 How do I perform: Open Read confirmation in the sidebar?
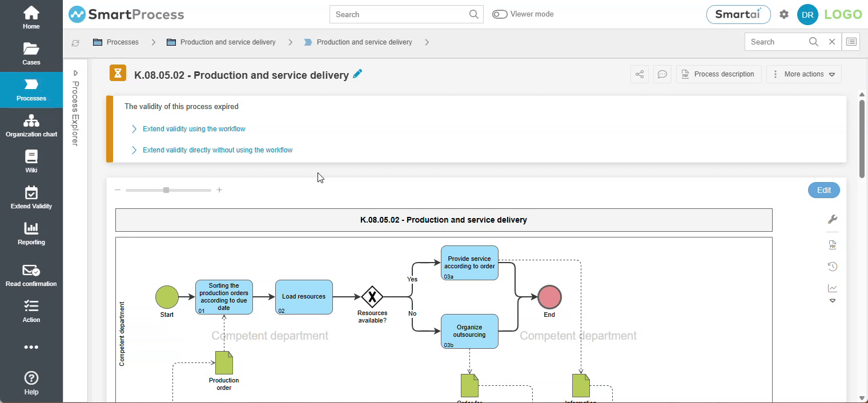(31, 275)
